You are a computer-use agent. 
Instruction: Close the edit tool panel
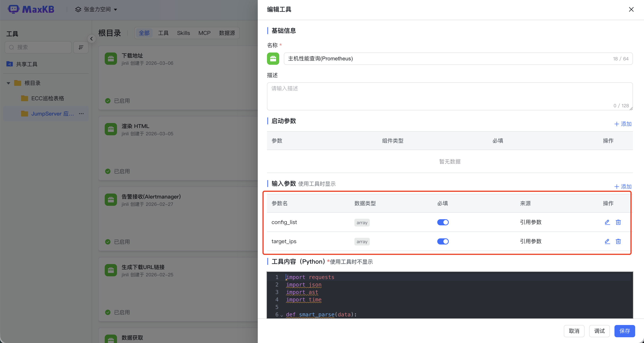(631, 10)
